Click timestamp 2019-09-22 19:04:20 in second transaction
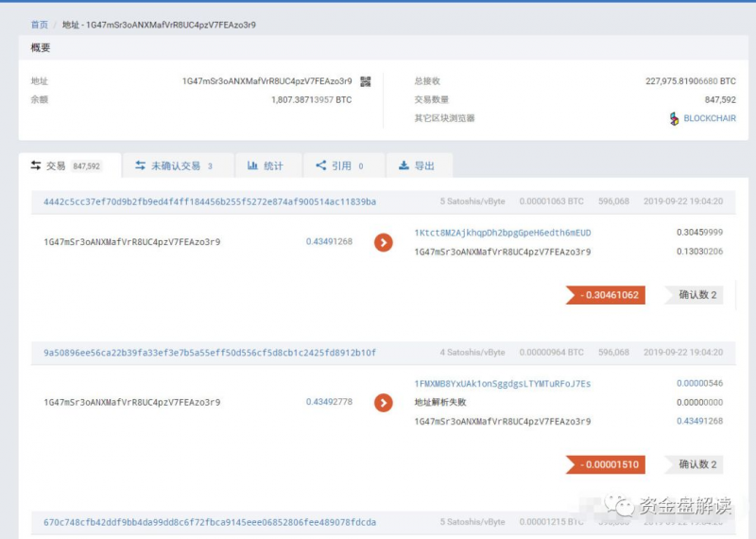Screen dimensions: 756x539 click(x=683, y=353)
